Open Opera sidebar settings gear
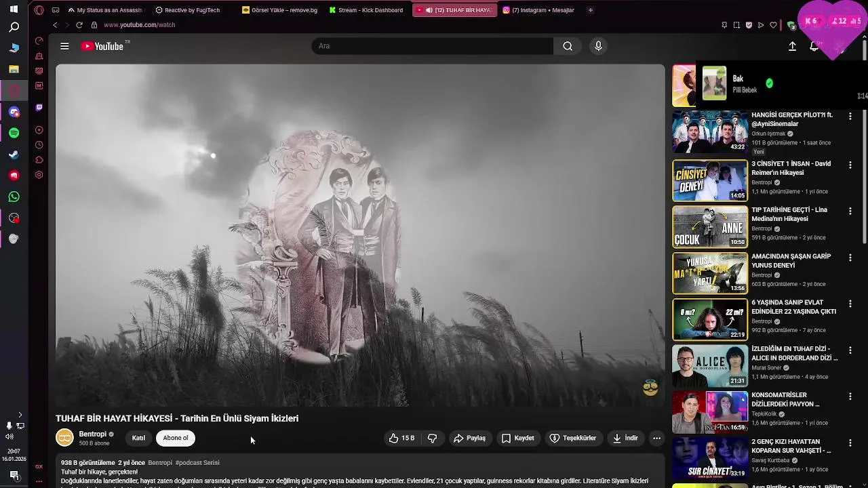Viewport: 868px width, 488px height. tap(39, 175)
